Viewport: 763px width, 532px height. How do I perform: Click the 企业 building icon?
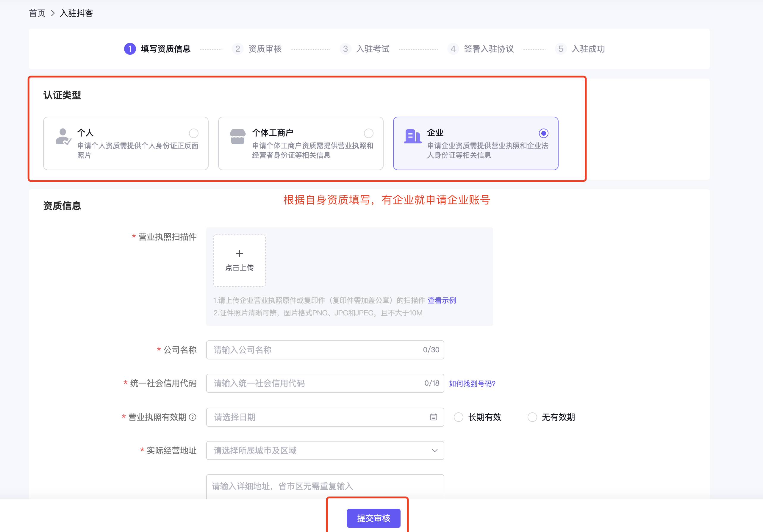click(x=412, y=137)
